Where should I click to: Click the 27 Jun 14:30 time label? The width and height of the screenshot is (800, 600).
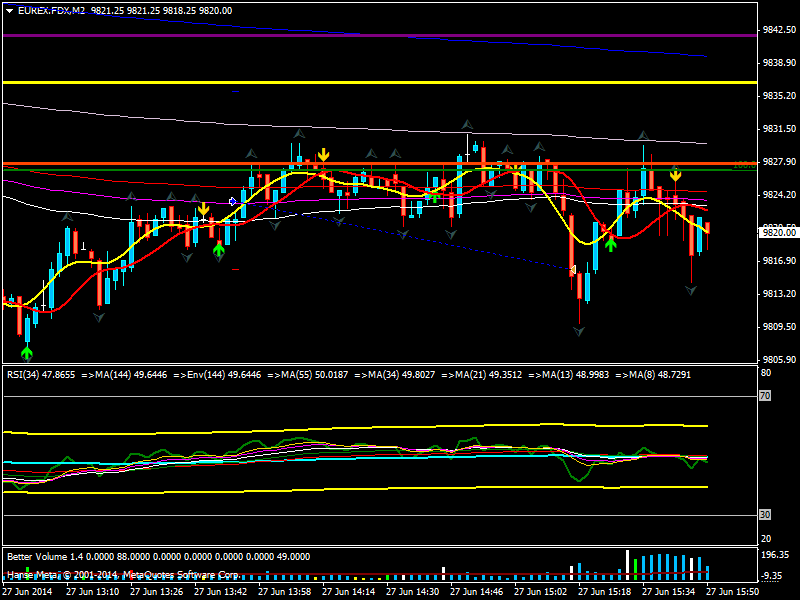pos(415,592)
